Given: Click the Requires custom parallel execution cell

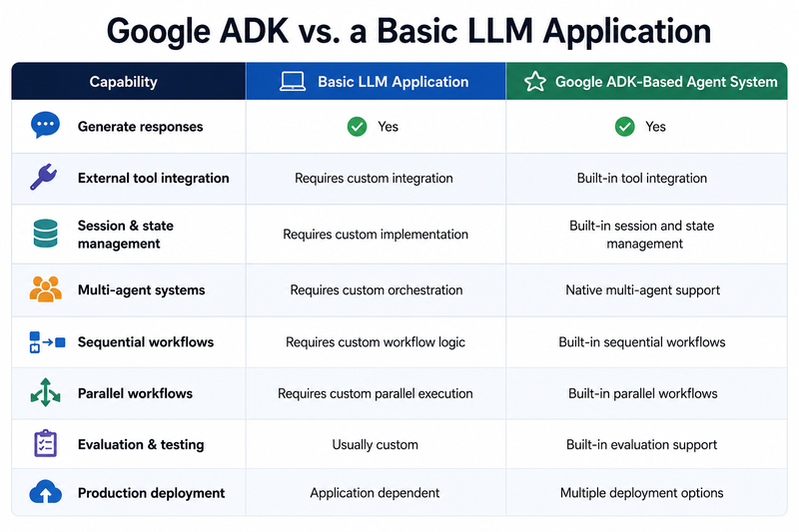Looking at the screenshot, I should [x=376, y=393].
